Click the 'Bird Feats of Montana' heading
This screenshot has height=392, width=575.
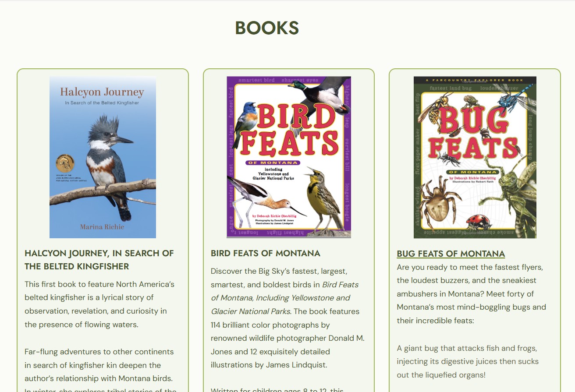[266, 253]
